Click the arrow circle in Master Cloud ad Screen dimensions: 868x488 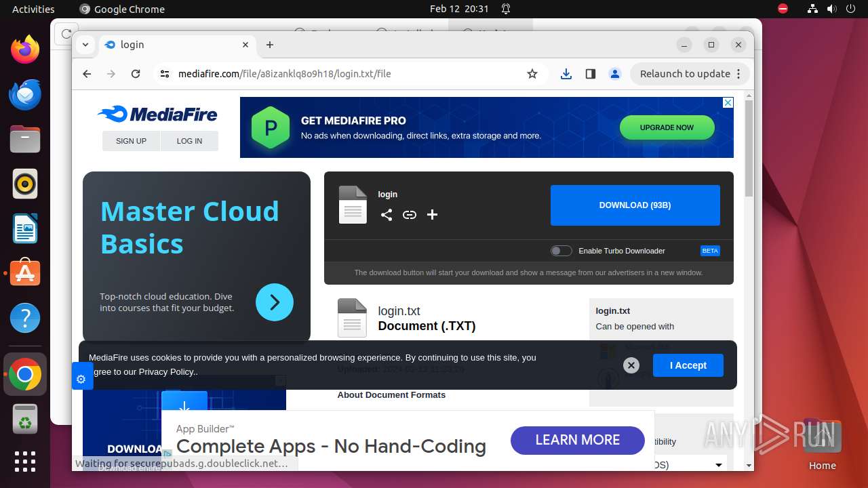[275, 302]
